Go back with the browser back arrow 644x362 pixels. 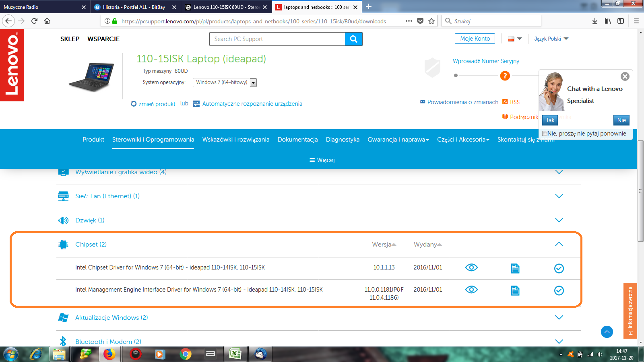pos(8,21)
